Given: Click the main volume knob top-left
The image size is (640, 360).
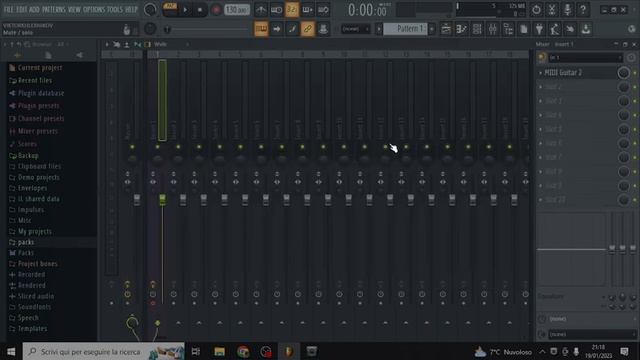Looking at the screenshot, I should coord(150,9).
